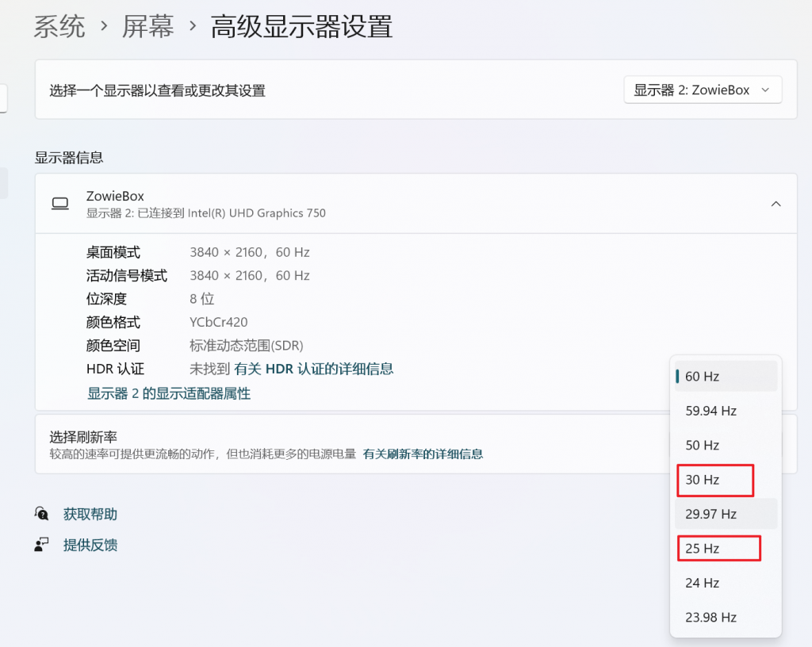The height and width of the screenshot is (647, 812).
Task: Select 24 Hz refresh rate
Action: pos(726,583)
